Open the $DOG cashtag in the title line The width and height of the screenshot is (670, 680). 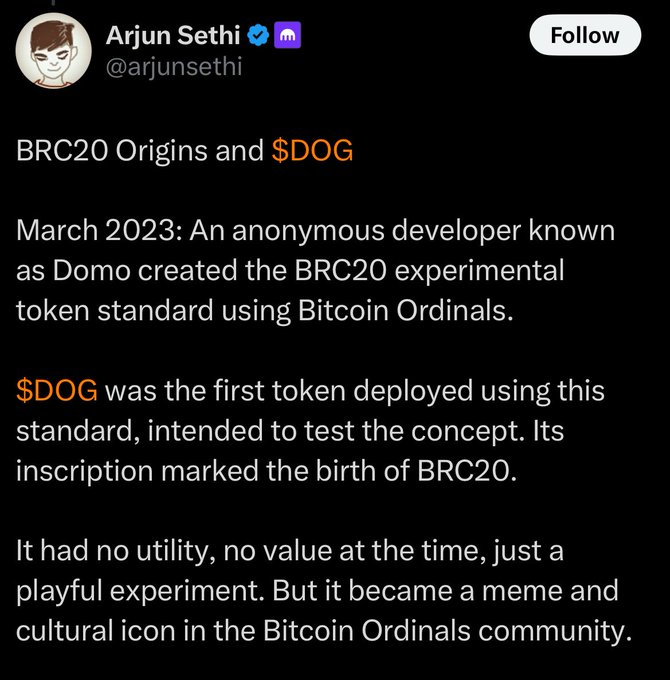[x=312, y=151]
